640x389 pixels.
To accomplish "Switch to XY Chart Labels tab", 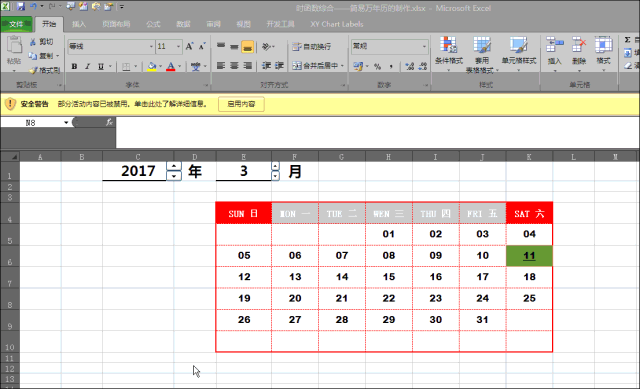I will pos(336,24).
